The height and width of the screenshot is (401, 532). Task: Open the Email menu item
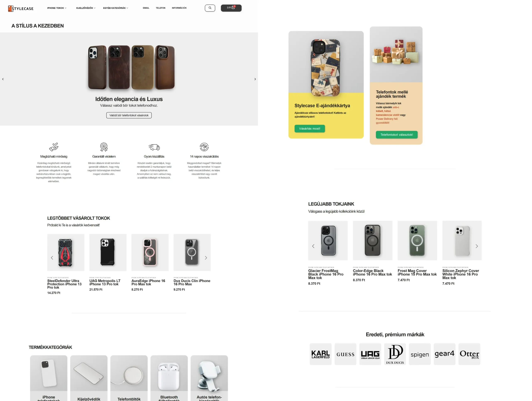point(146,8)
